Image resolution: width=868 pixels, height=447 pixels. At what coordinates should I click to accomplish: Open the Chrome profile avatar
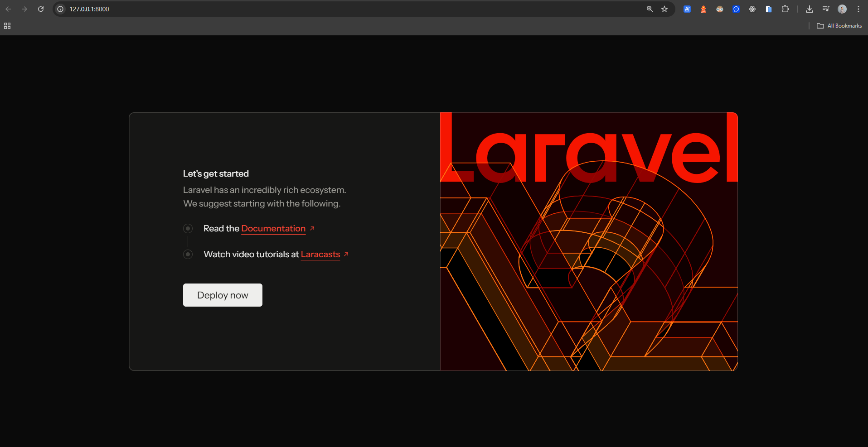(x=842, y=9)
